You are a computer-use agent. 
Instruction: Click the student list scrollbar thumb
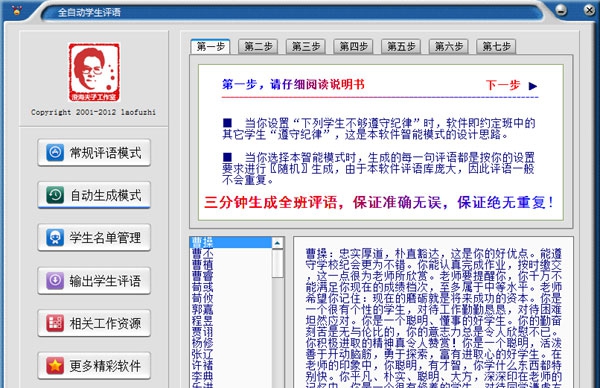pos(277,263)
